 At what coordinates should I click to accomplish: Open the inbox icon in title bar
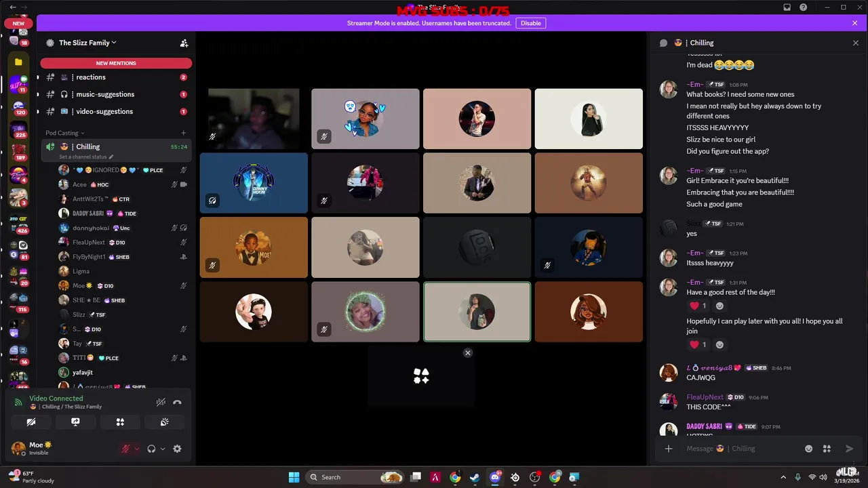[x=787, y=7]
